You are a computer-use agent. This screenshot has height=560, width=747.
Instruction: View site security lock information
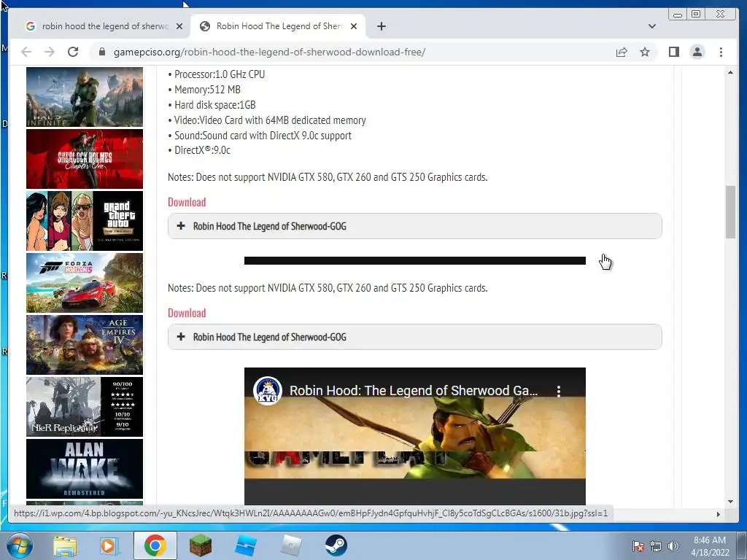[101, 52]
